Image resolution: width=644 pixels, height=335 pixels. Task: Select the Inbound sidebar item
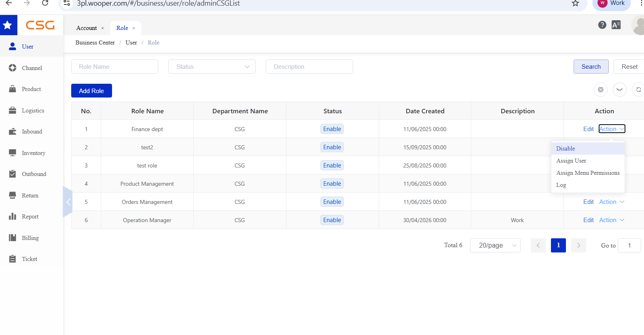click(32, 131)
